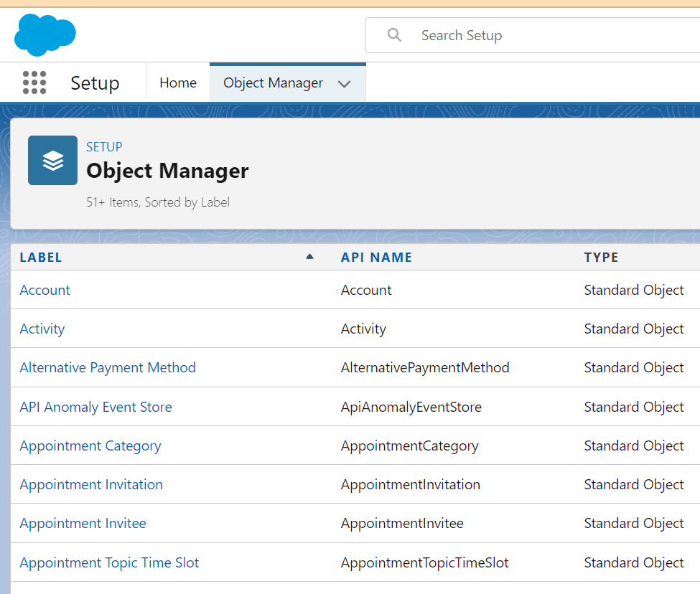Focus the Search Setup field
The width and height of the screenshot is (700, 594).
533,35
